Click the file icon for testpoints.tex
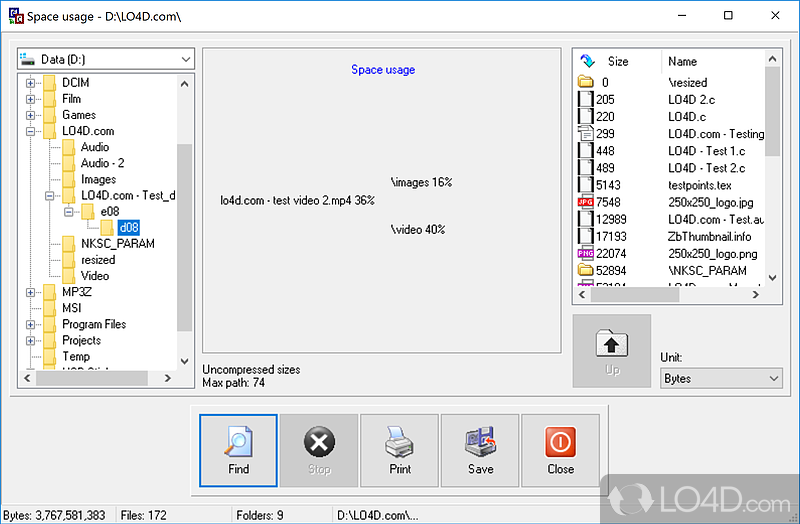This screenshot has height=524, width=800. [x=586, y=185]
